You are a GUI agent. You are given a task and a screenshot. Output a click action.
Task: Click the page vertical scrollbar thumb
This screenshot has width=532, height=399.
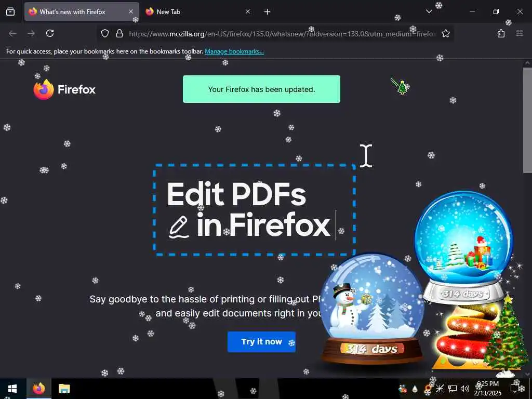tap(527, 120)
